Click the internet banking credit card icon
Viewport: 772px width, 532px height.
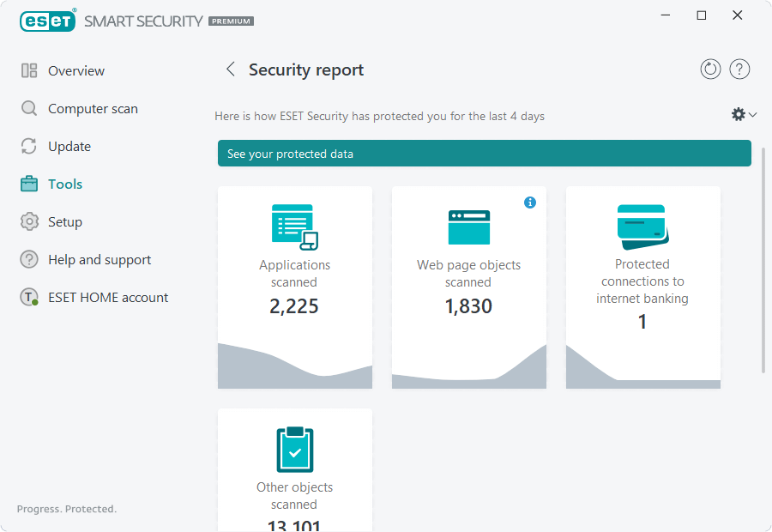tap(642, 226)
